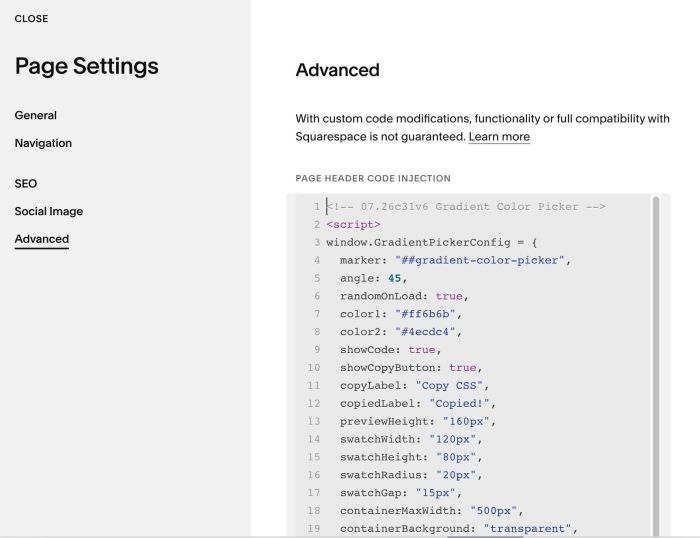Click the color2 value "#4ecdc4"
The width and height of the screenshot is (700, 538).
[x=425, y=332]
